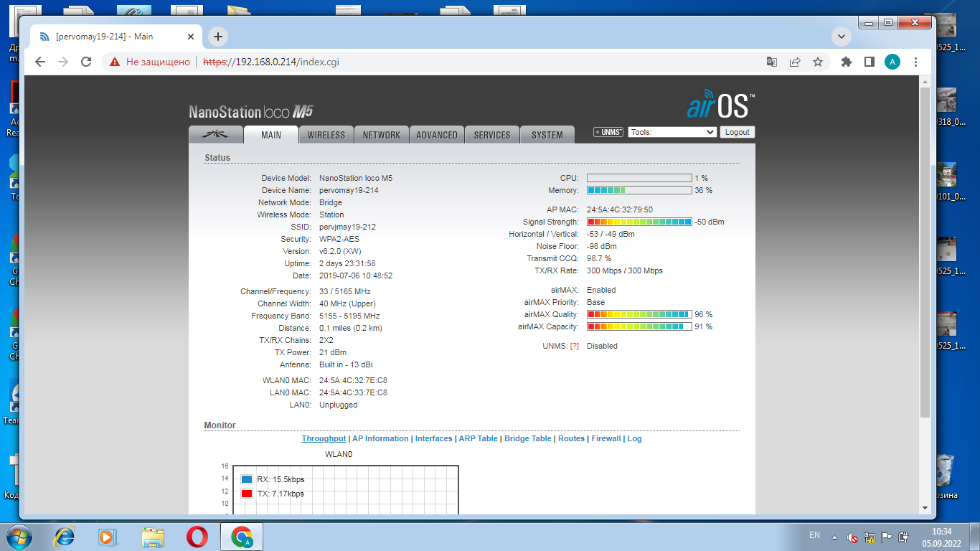980x551 pixels.
Task: Open the Chrome extensions puzzle icon
Action: point(847,62)
